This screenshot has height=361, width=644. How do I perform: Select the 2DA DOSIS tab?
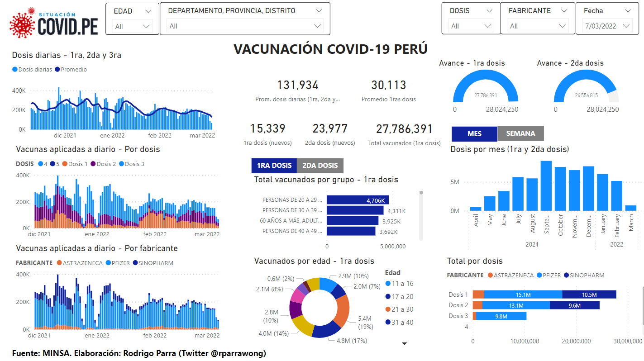(320, 166)
